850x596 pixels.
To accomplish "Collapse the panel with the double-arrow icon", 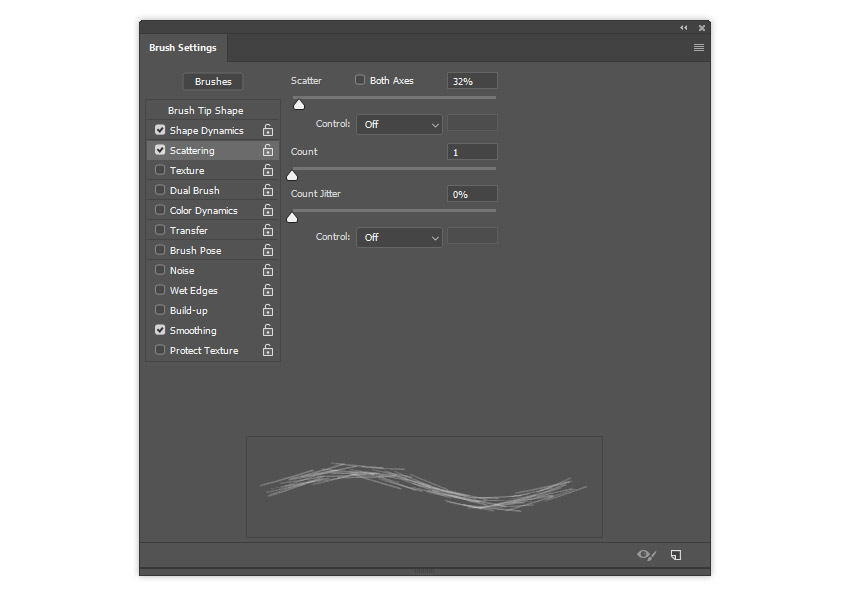I will coord(684,28).
